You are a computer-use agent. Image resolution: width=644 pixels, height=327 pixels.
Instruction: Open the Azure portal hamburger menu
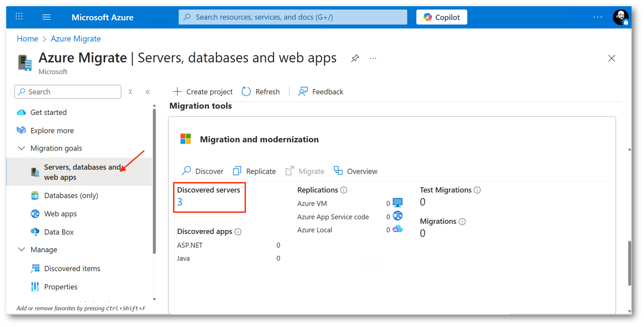pos(46,17)
